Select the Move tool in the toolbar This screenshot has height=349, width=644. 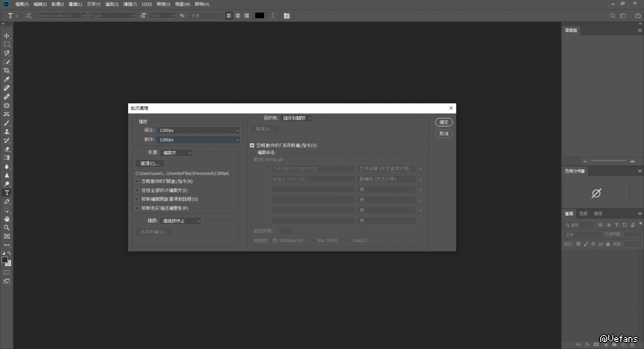point(7,36)
